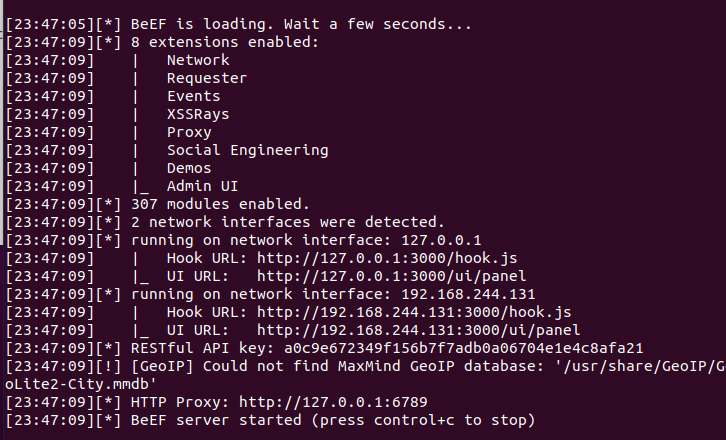The width and height of the screenshot is (726, 440).
Task: Click the Events extension entry
Action: (193, 96)
